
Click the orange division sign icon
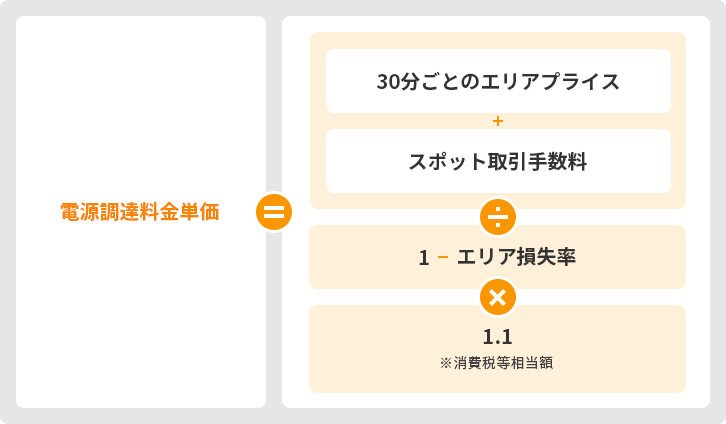coord(497,216)
